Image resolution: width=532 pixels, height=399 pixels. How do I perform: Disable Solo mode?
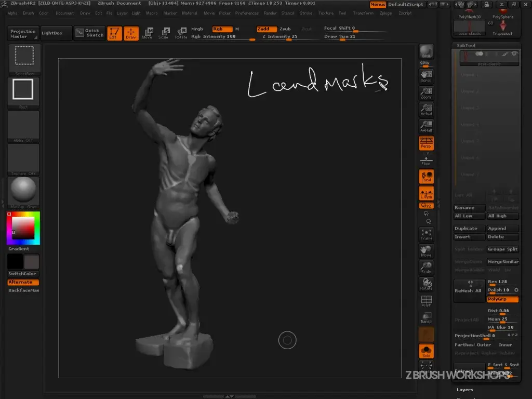tap(426, 351)
